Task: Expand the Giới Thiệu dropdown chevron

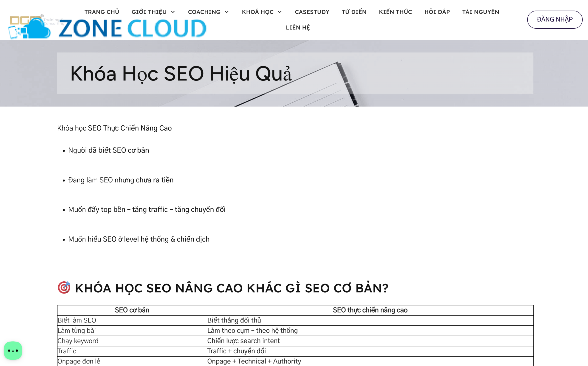Action: click(173, 12)
